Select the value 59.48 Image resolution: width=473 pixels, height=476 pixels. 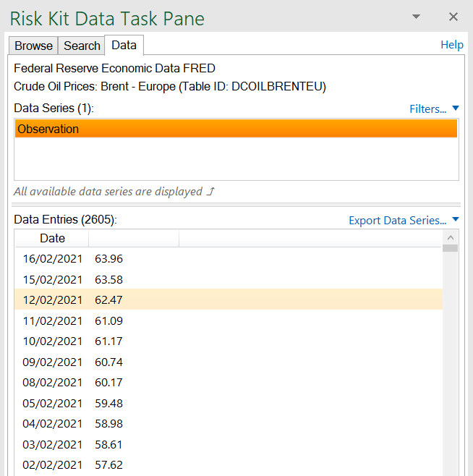(x=108, y=404)
